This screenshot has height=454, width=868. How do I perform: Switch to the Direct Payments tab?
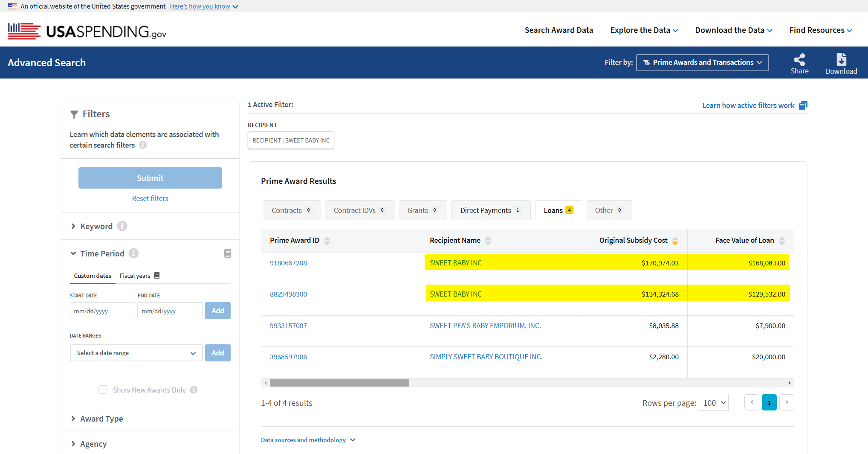(490, 210)
